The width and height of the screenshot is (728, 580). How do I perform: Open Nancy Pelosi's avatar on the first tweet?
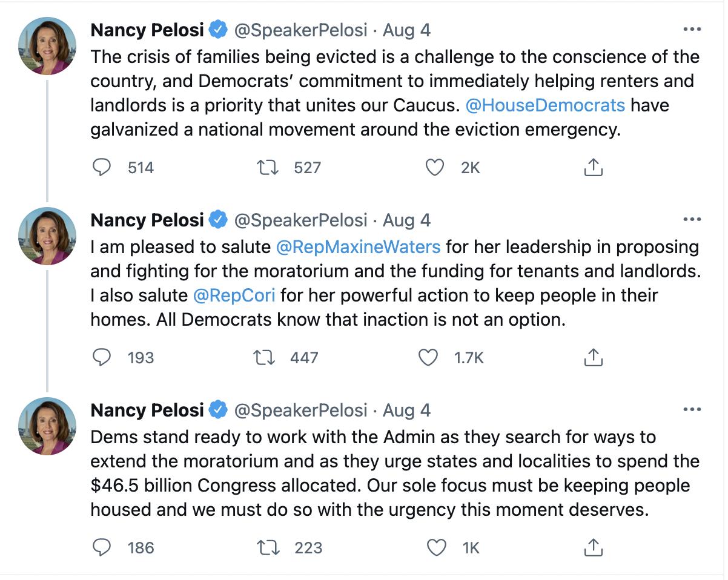point(47,46)
